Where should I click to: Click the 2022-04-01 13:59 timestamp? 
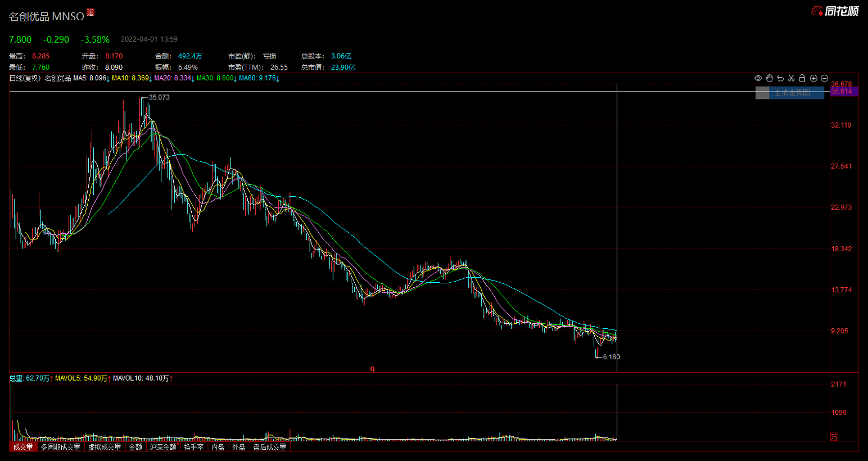point(150,39)
